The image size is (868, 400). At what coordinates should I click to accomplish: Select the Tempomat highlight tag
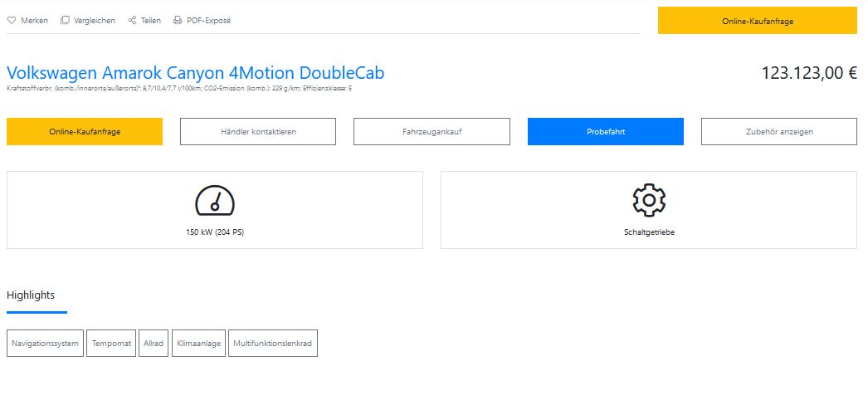[x=111, y=344]
